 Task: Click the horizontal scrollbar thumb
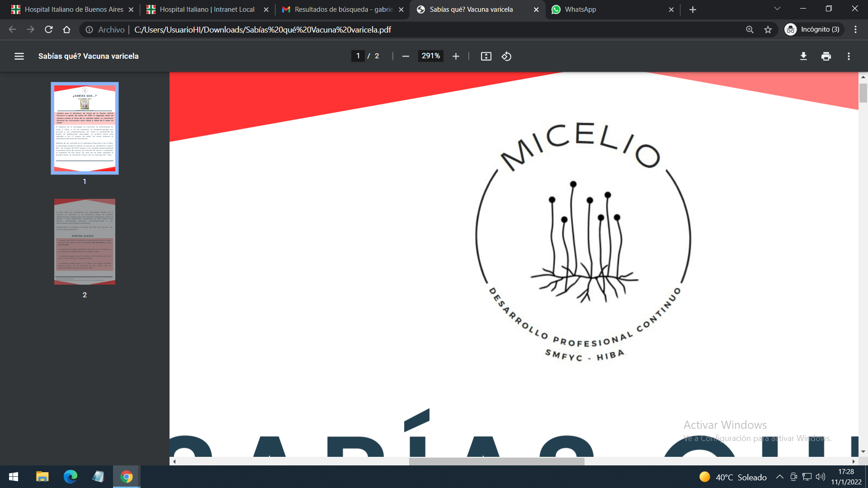[x=496, y=461]
